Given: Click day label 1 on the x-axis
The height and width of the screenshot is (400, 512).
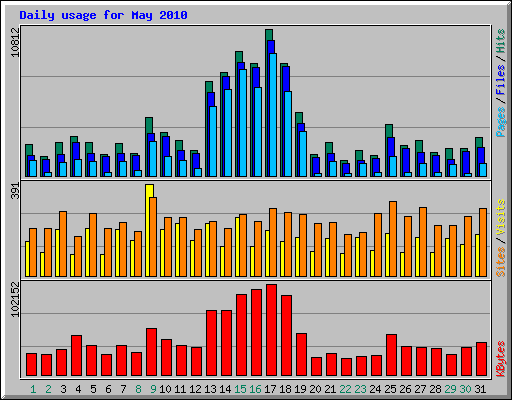Looking at the screenshot, I should [33, 389].
